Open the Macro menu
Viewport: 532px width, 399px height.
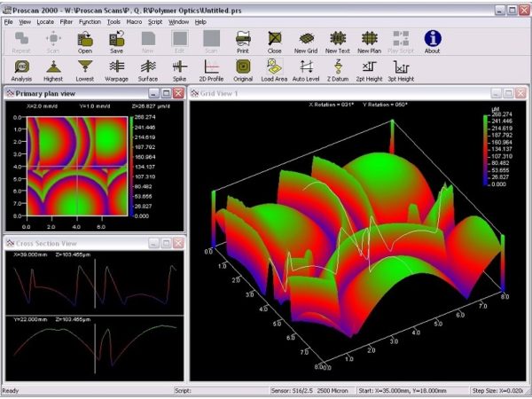pos(134,20)
